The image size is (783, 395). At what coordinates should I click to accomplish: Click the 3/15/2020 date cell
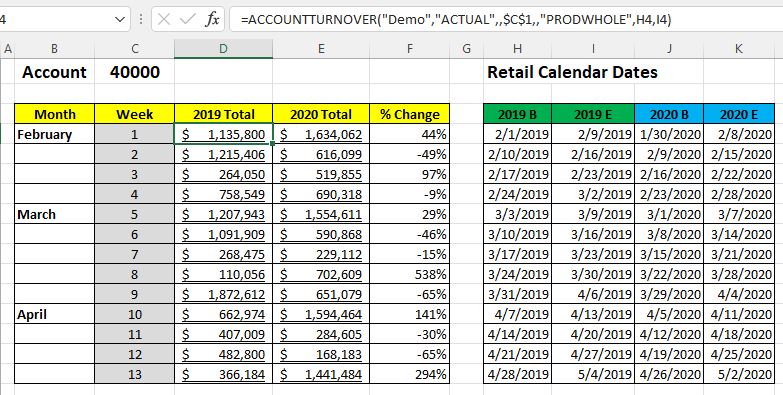[669, 254]
